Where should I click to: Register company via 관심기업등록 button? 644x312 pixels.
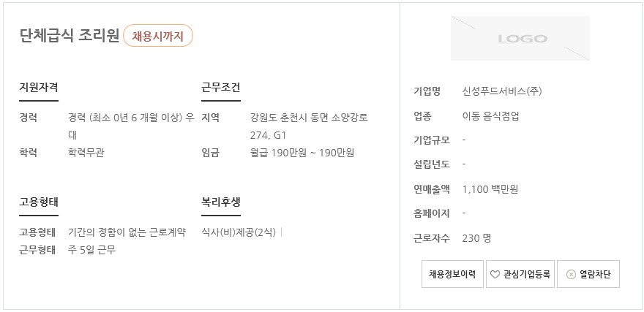click(x=520, y=274)
